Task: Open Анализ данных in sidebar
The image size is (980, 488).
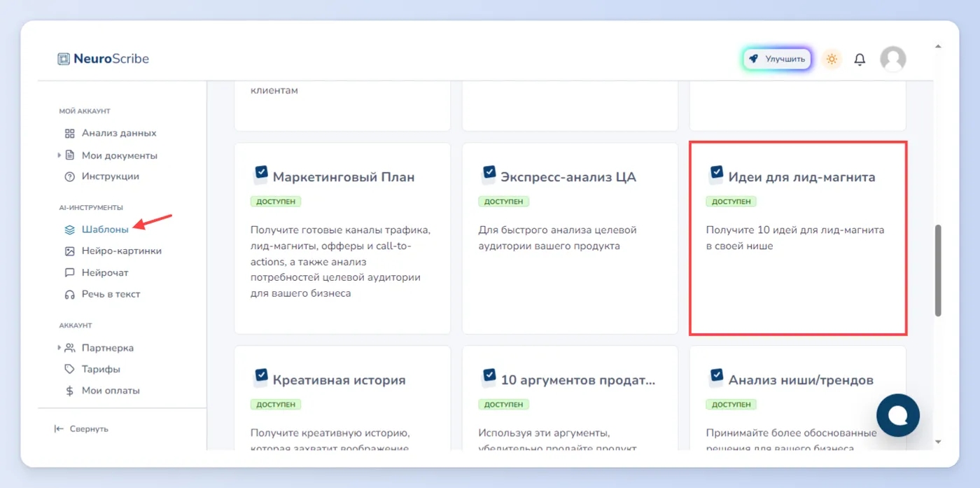Action: [x=119, y=133]
